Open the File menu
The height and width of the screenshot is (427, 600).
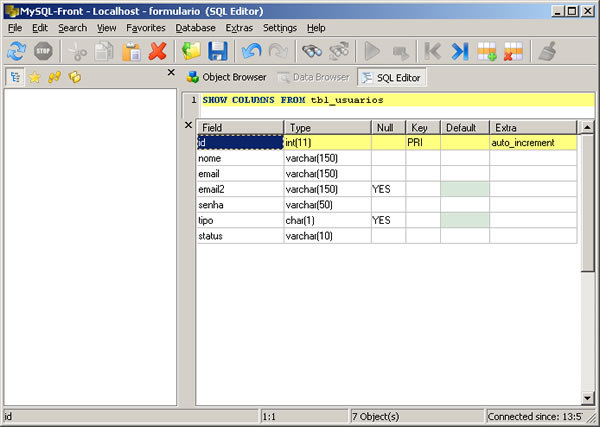15,28
